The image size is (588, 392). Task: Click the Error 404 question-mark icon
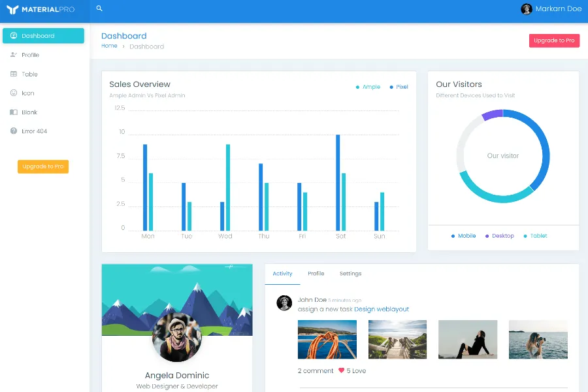14,131
